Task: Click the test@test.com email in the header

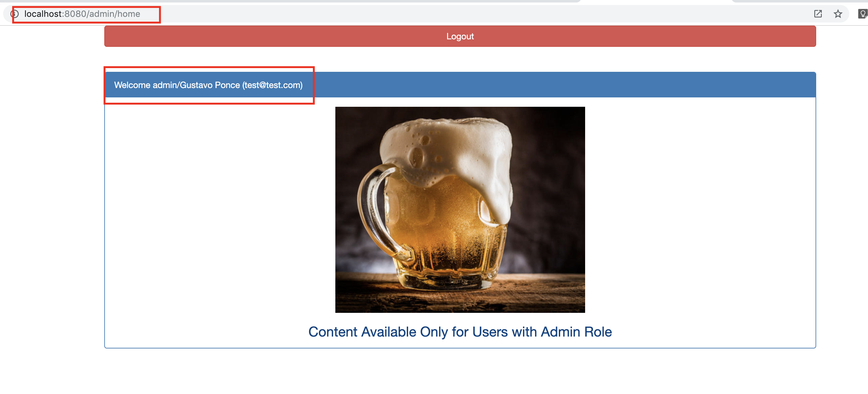Action: pos(272,85)
